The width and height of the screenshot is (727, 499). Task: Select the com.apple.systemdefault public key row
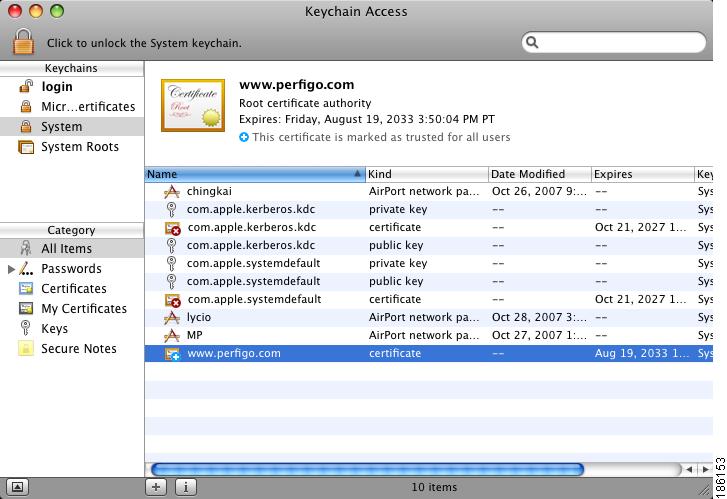pos(429,281)
